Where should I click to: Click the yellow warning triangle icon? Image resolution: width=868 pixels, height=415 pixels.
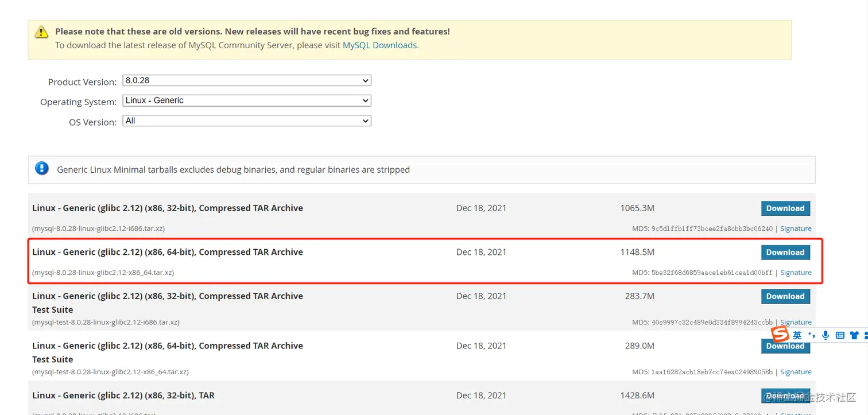[41, 32]
